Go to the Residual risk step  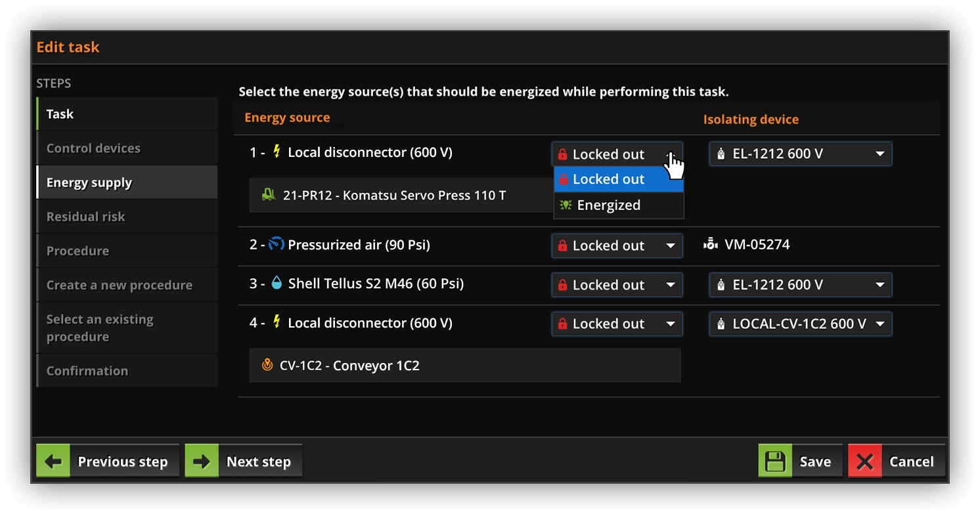(x=127, y=216)
